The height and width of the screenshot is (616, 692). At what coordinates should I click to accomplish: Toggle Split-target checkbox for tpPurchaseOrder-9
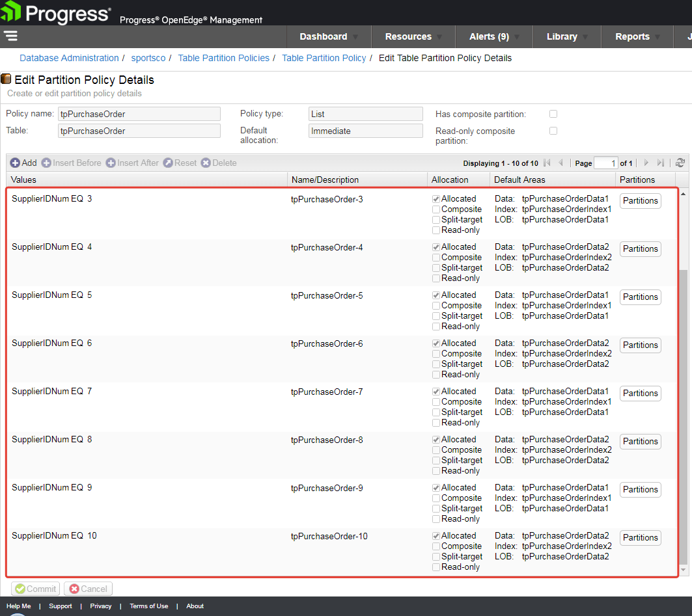pyautogui.click(x=436, y=509)
